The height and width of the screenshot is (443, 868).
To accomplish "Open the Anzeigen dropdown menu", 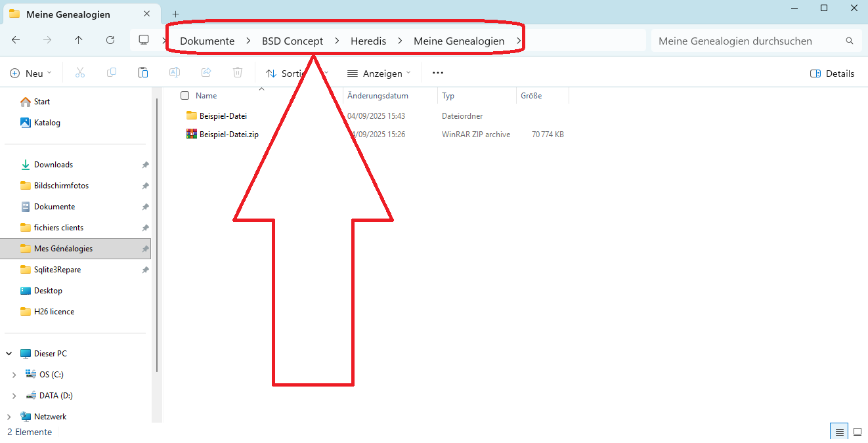I will tap(379, 74).
